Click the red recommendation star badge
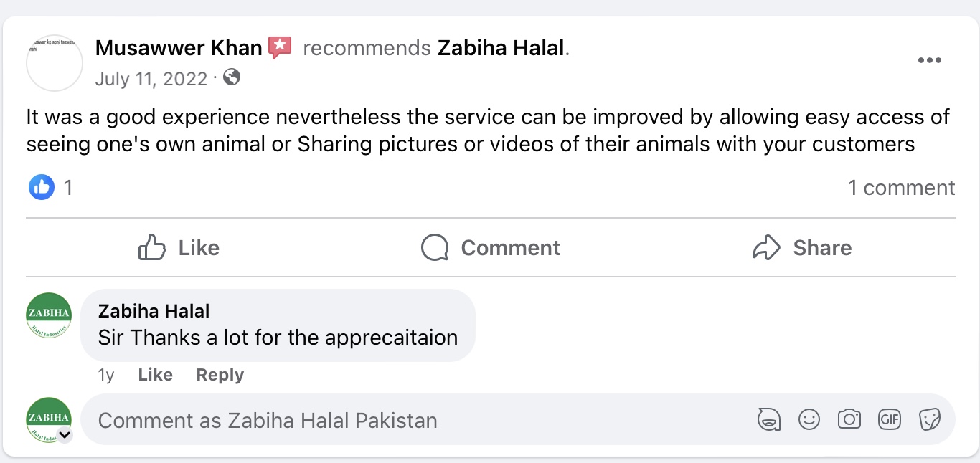 (280, 48)
